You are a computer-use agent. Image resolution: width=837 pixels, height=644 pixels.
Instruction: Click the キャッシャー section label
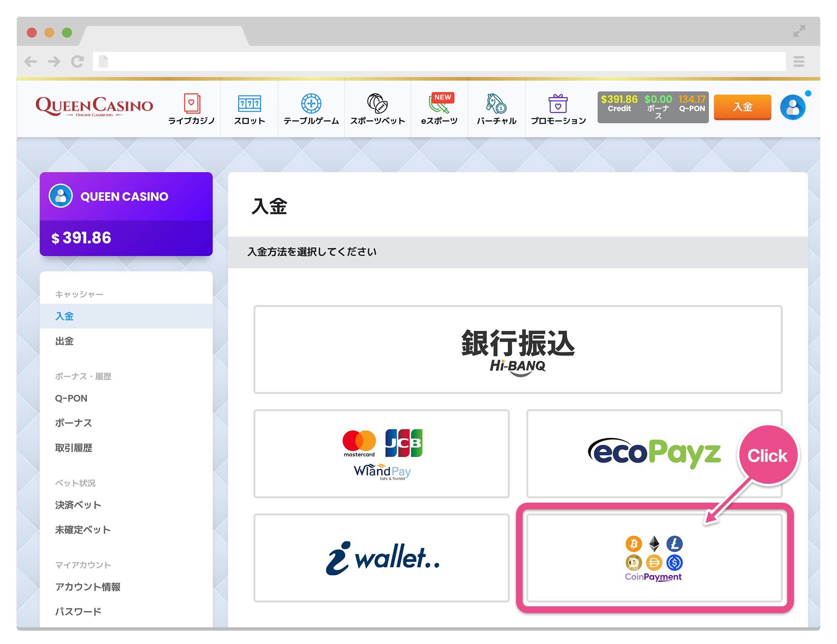tap(79, 294)
